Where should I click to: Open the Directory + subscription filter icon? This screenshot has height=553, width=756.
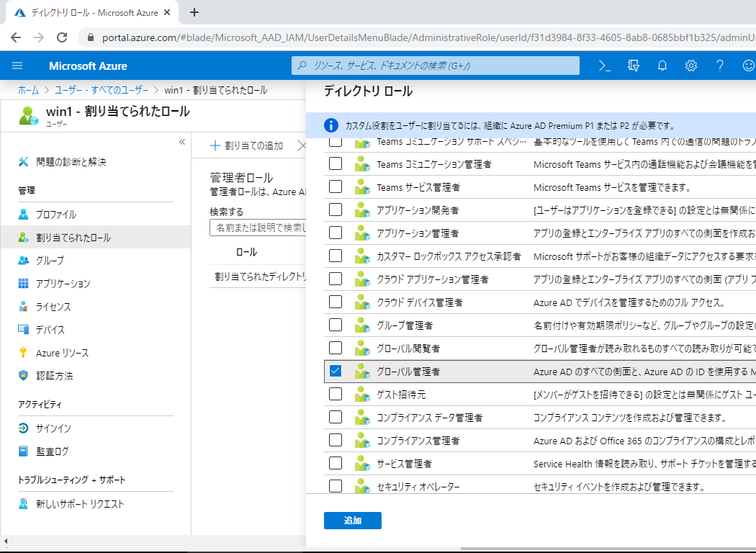point(634,66)
